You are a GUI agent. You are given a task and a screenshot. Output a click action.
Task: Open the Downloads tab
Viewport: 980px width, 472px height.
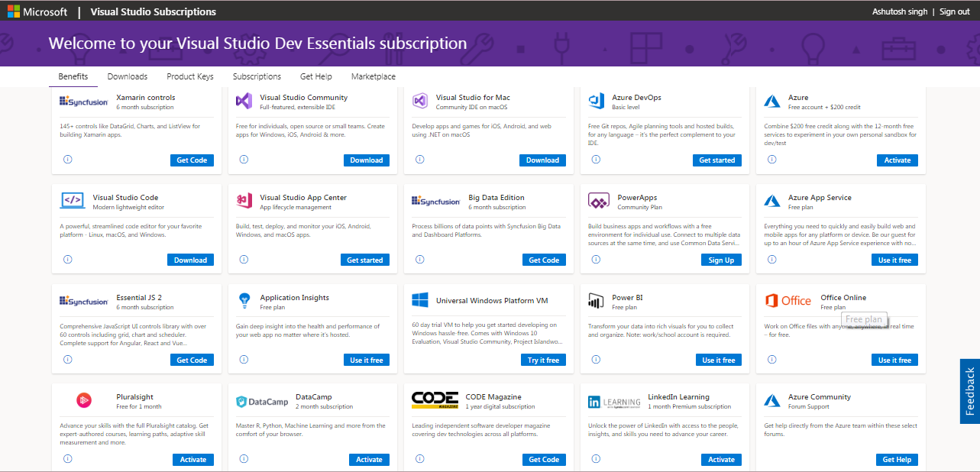pyautogui.click(x=128, y=76)
